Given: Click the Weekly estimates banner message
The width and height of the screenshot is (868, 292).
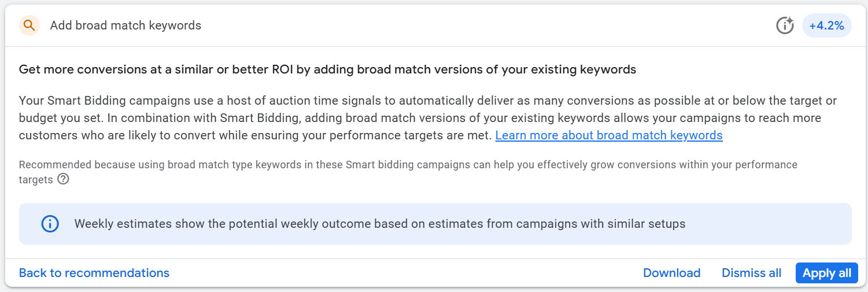Looking at the screenshot, I should tap(379, 224).
